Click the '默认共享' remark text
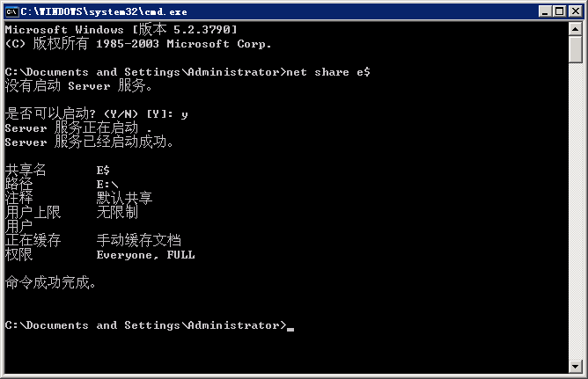 124,198
